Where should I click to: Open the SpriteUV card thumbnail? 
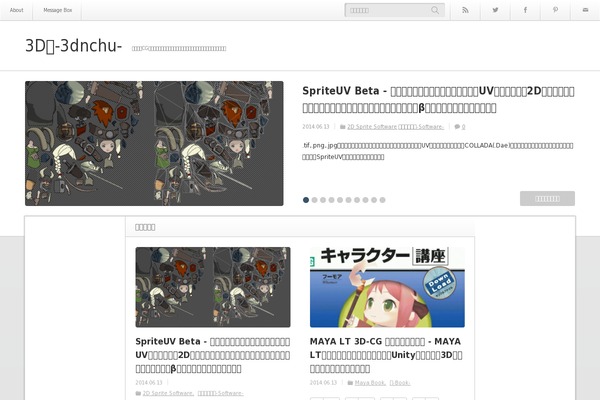[x=213, y=287]
